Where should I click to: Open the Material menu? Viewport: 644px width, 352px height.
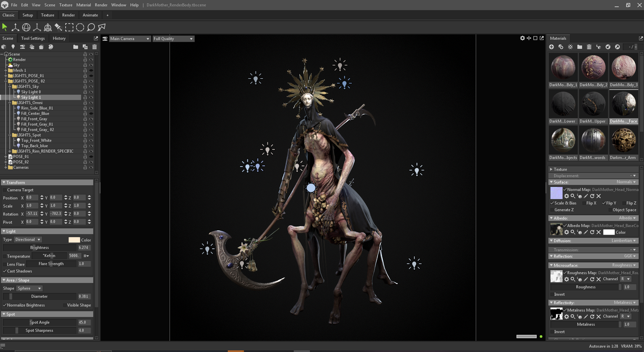[83, 5]
